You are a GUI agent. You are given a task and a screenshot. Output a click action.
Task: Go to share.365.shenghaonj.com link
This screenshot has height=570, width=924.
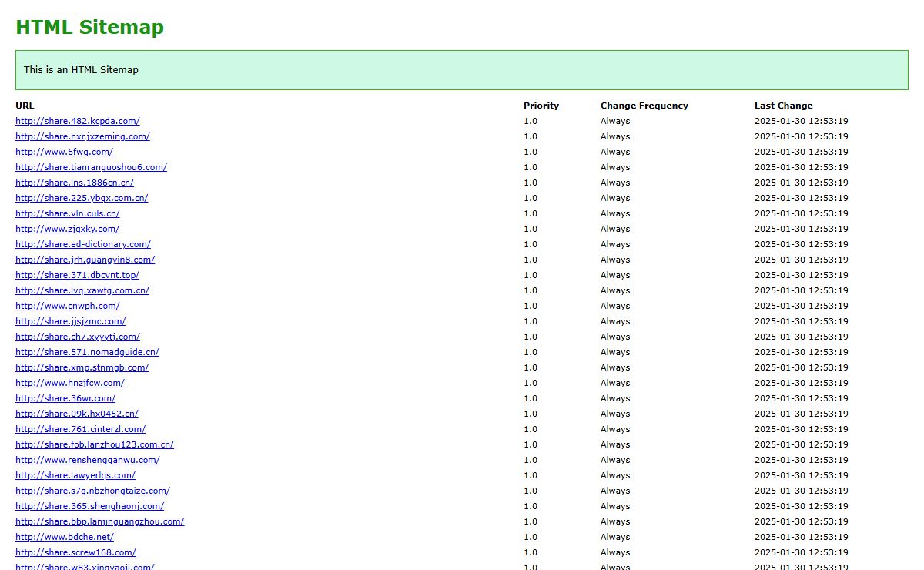point(89,506)
